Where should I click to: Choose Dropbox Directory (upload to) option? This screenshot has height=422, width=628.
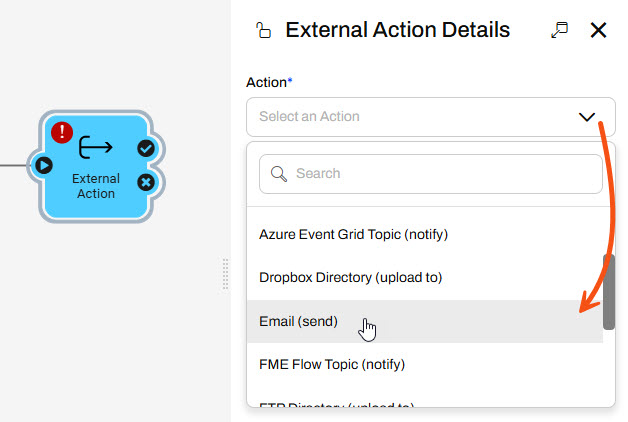(x=350, y=278)
